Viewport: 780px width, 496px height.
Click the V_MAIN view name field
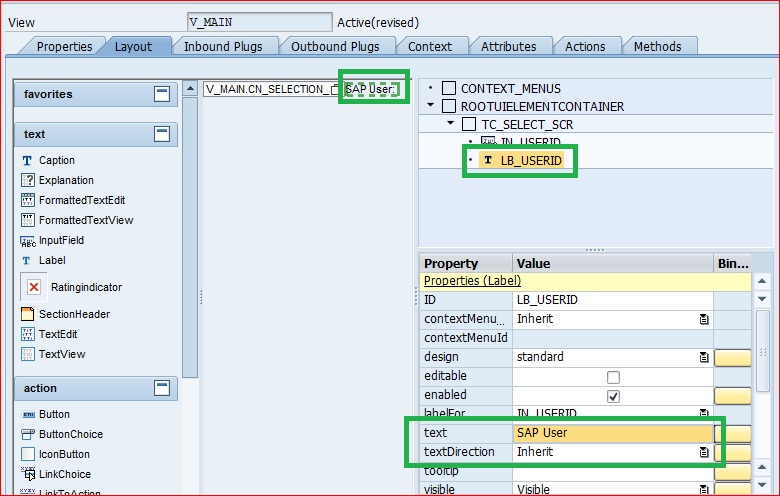[260, 22]
